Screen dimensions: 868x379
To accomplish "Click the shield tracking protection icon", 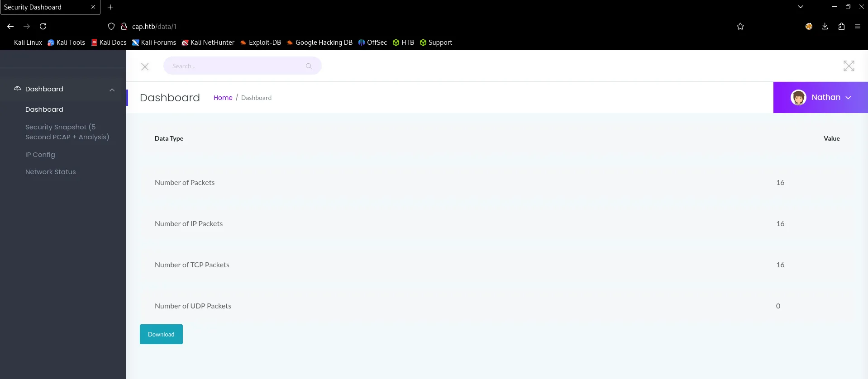I will [x=111, y=26].
